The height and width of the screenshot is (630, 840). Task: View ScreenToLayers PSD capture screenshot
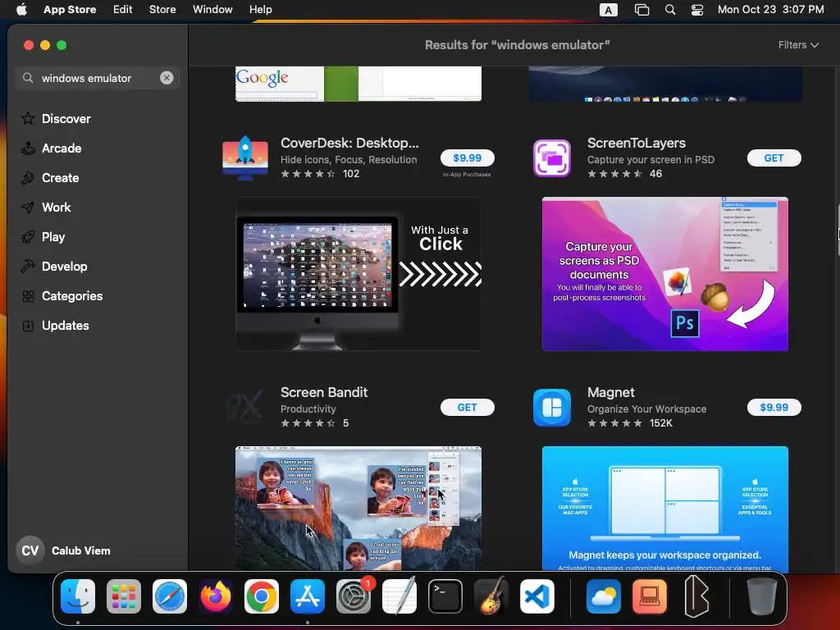664,274
